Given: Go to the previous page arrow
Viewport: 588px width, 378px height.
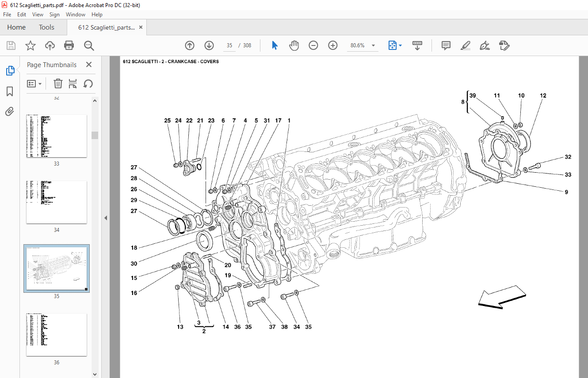Looking at the screenshot, I should tap(190, 45).
